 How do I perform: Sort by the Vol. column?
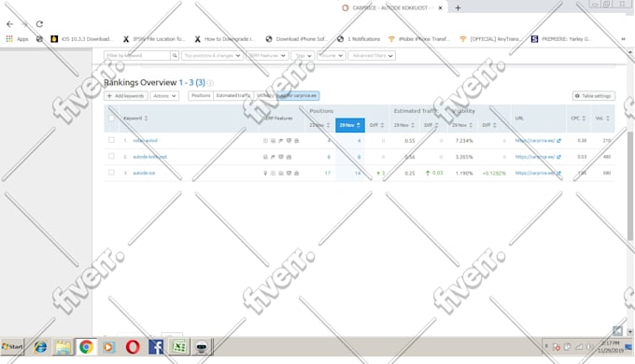602,119
